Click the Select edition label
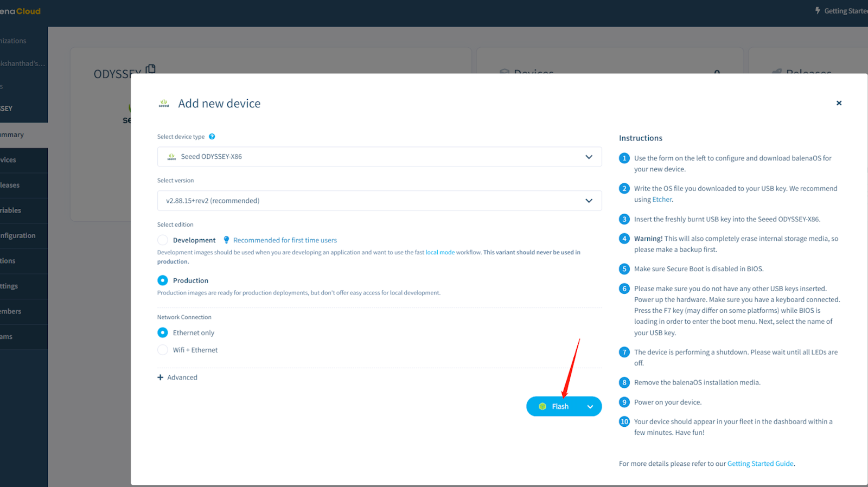The width and height of the screenshot is (868, 487). click(x=175, y=225)
